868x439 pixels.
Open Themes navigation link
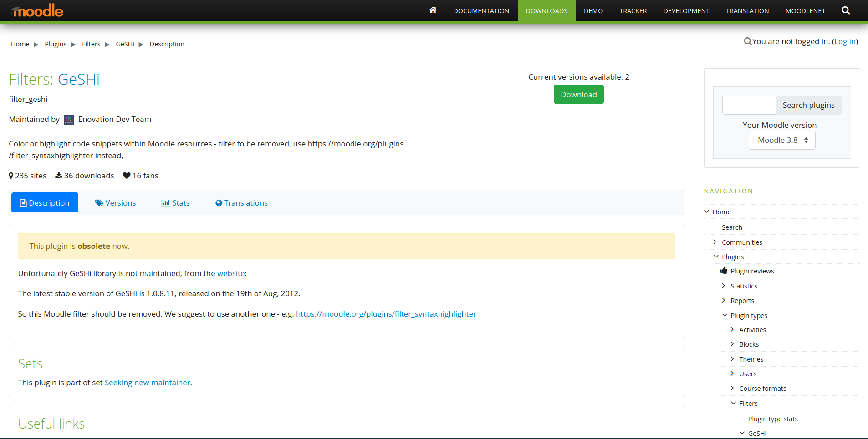[751, 359]
